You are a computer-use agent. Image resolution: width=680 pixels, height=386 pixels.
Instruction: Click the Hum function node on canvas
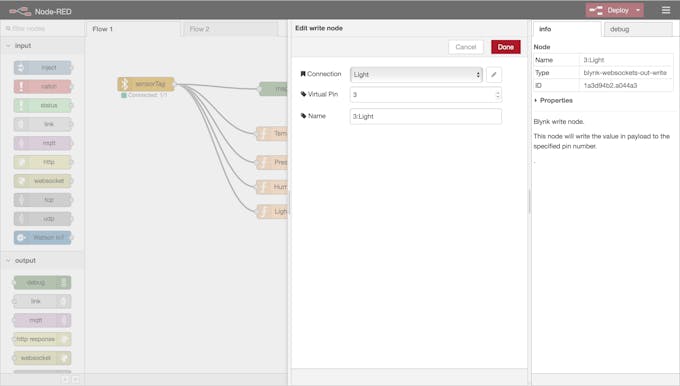point(272,187)
